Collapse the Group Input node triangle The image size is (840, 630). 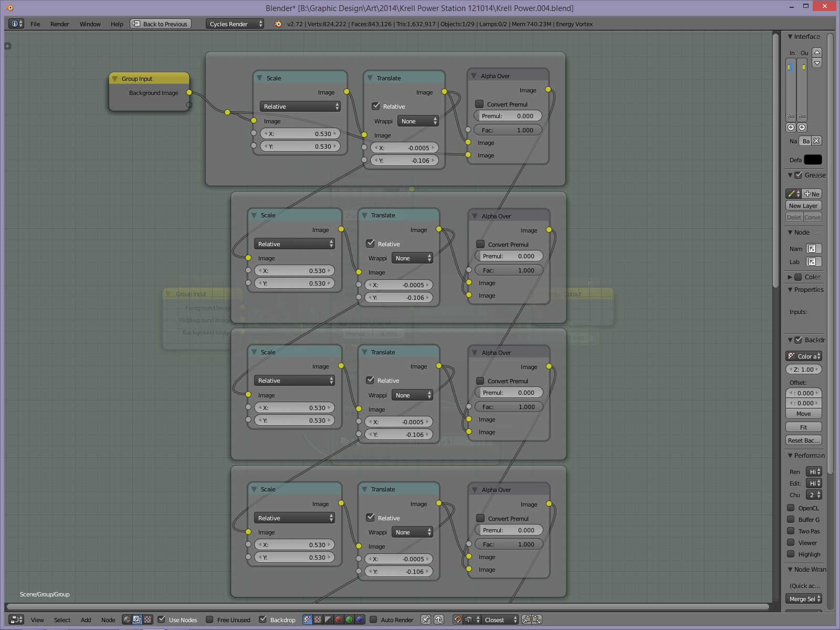click(114, 79)
